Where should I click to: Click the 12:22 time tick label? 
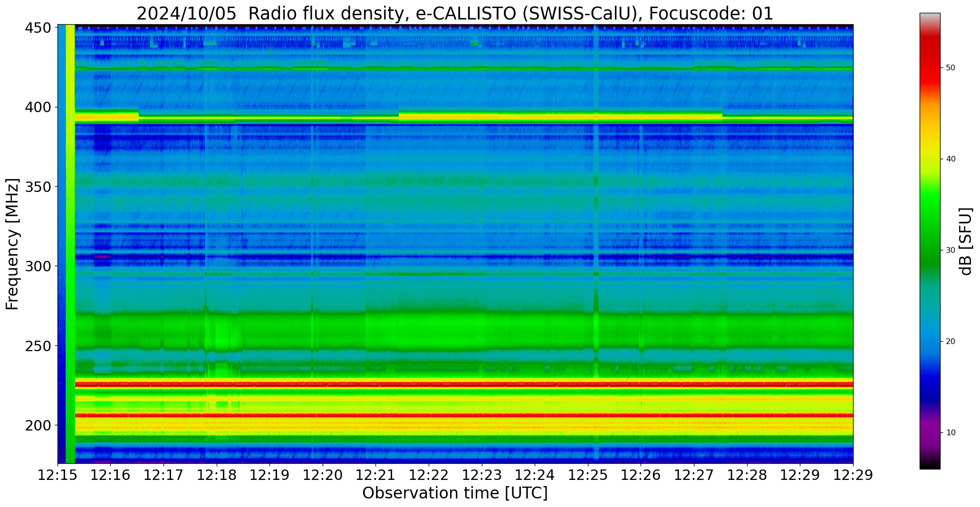tap(429, 475)
